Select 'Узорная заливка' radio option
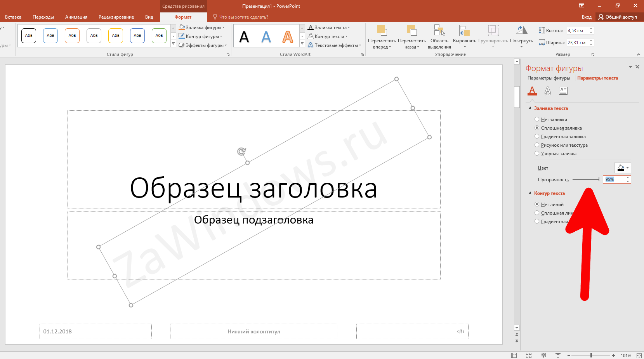The image size is (644, 359). pyautogui.click(x=537, y=154)
